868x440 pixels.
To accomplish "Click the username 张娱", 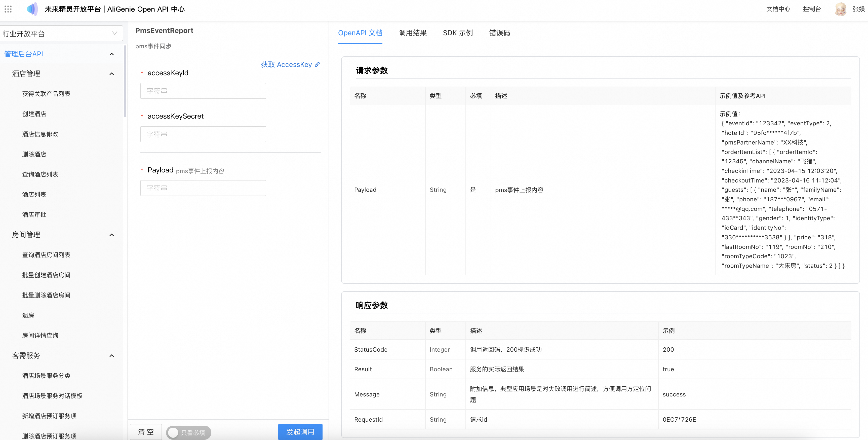I will 858,9.
